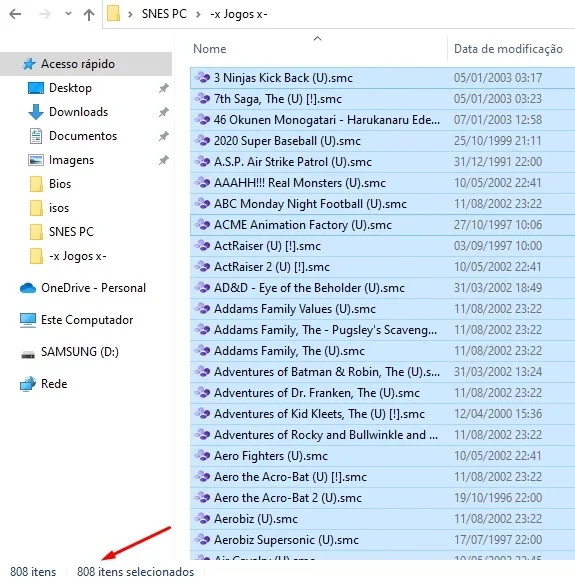
Task: Open the Bios folder in sidebar
Action: tap(60, 184)
